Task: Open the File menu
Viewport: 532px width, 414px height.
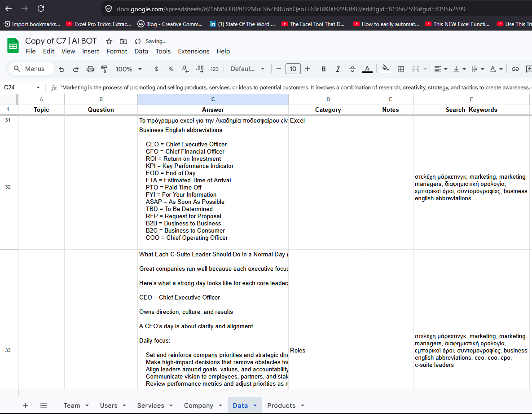Action: [x=31, y=51]
